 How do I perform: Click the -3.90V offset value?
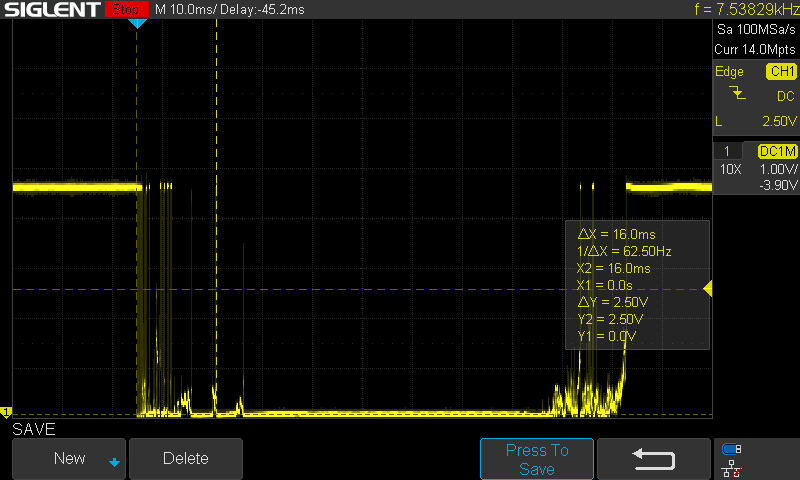pos(778,185)
